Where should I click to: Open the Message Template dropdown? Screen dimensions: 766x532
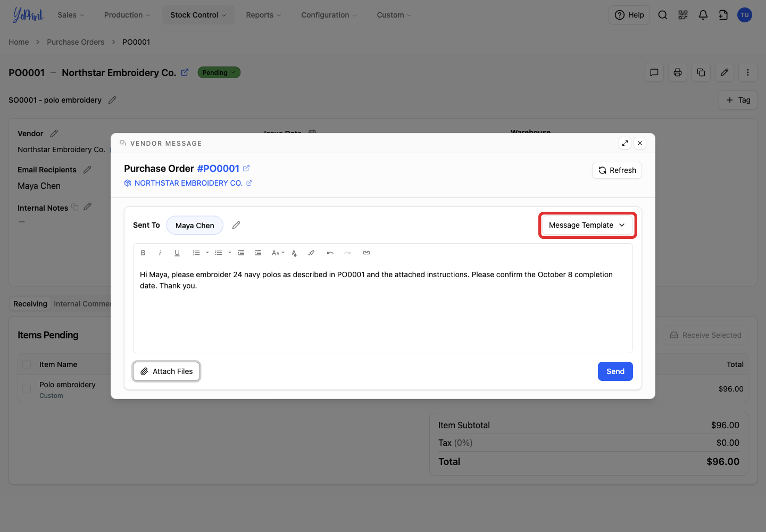pos(587,225)
